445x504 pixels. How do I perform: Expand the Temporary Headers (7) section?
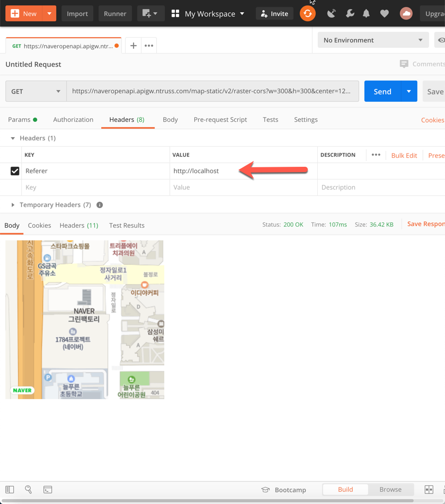(x=13, y=205)
